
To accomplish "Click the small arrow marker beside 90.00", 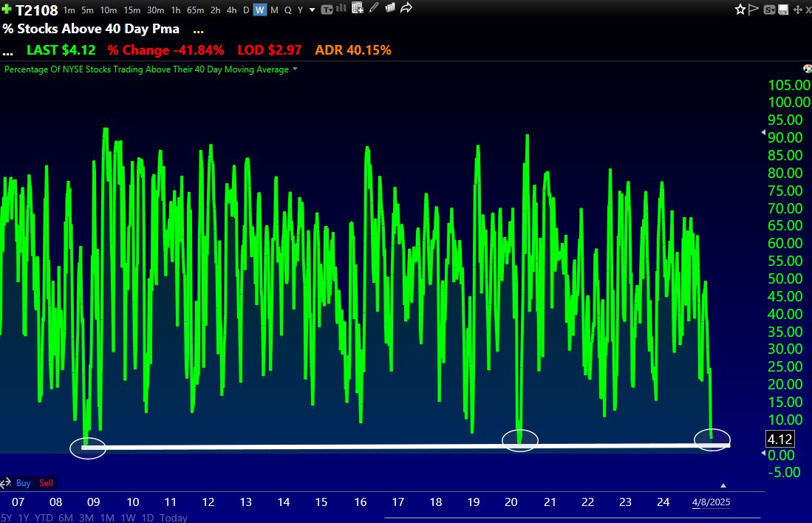I will tap(762, 132).
